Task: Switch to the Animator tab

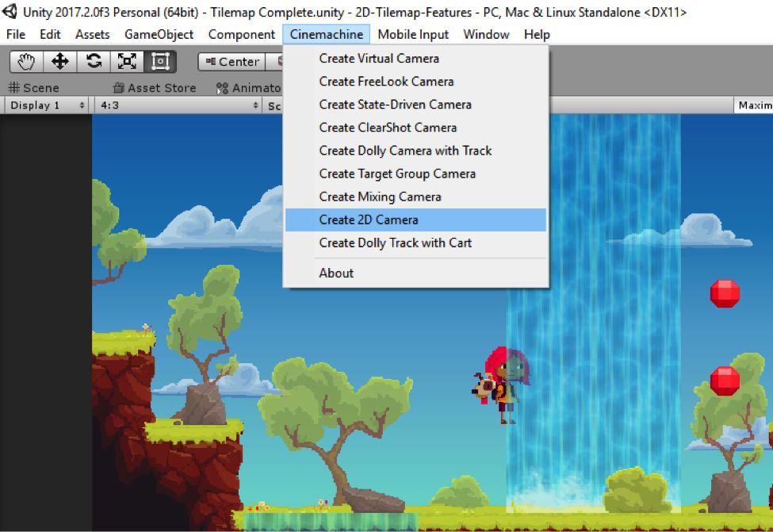Action: click(x=248, y=88)
